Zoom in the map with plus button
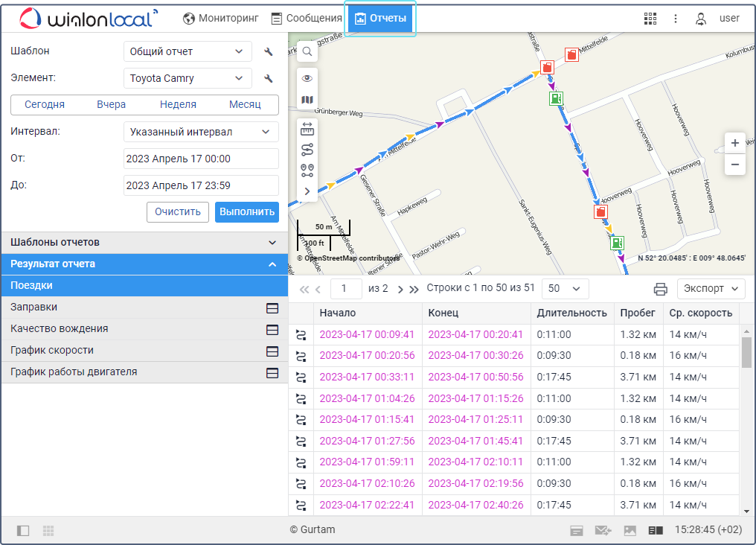The image size is (756, 545). tap(734, 143)
